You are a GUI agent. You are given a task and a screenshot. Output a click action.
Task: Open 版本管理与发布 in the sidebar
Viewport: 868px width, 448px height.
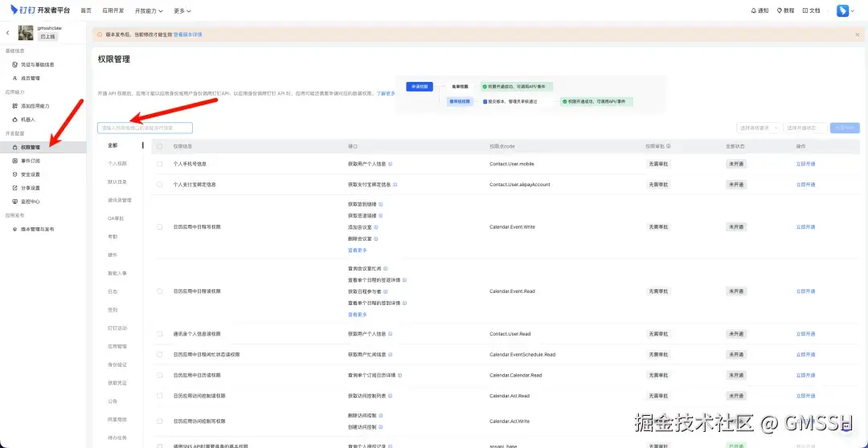point(38,229)
